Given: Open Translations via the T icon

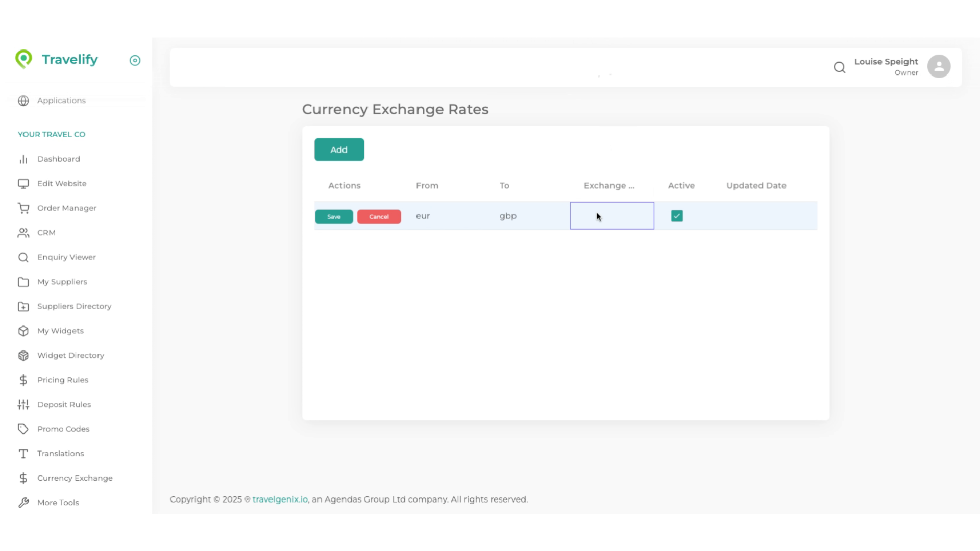Looking at the screenshot, I should click(x=23, y=454).
